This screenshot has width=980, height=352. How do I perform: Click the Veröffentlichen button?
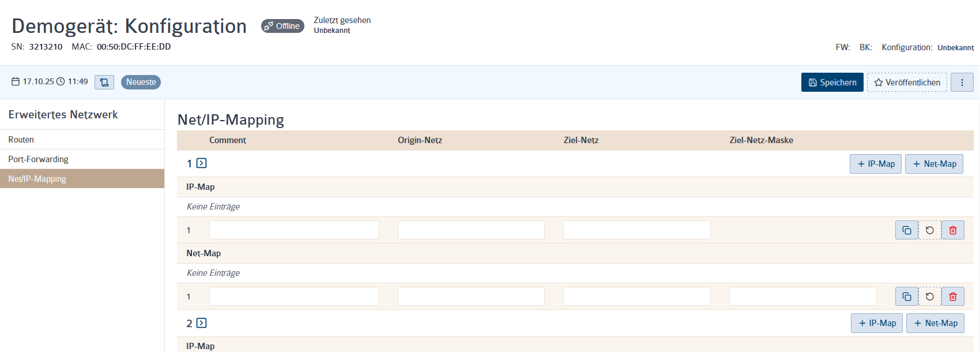[907, 83]
